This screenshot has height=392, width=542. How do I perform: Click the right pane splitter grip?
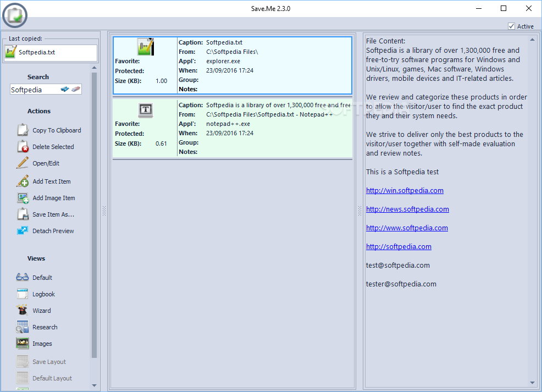click(x=360, y=211)
